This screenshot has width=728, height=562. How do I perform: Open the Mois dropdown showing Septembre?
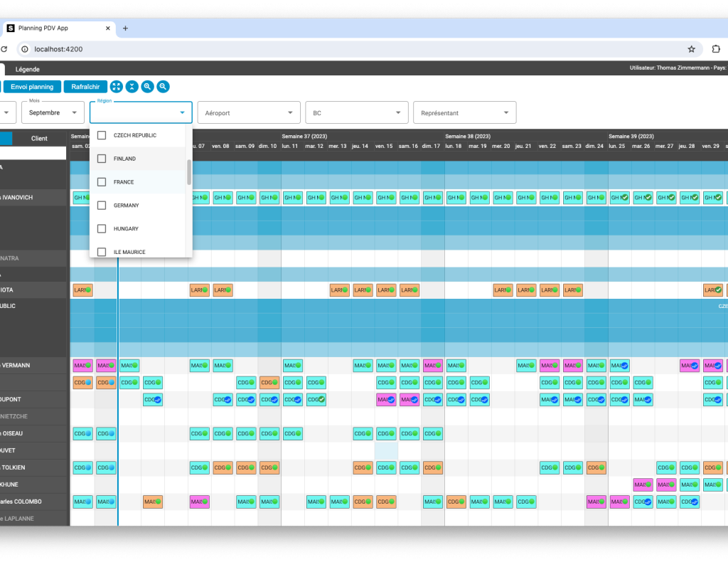tap(53, 112)
